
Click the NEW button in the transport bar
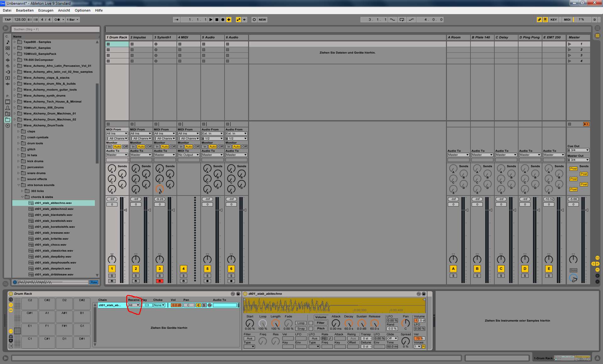pyautogui.click(x=263, y=19)
